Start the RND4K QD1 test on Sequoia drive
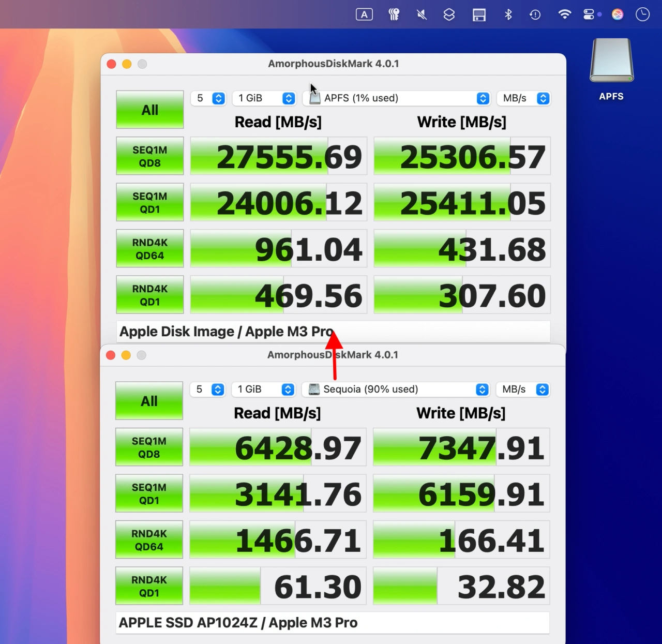Image resolution: width=662 pixels, height=644 pixels. pos(149,586)
